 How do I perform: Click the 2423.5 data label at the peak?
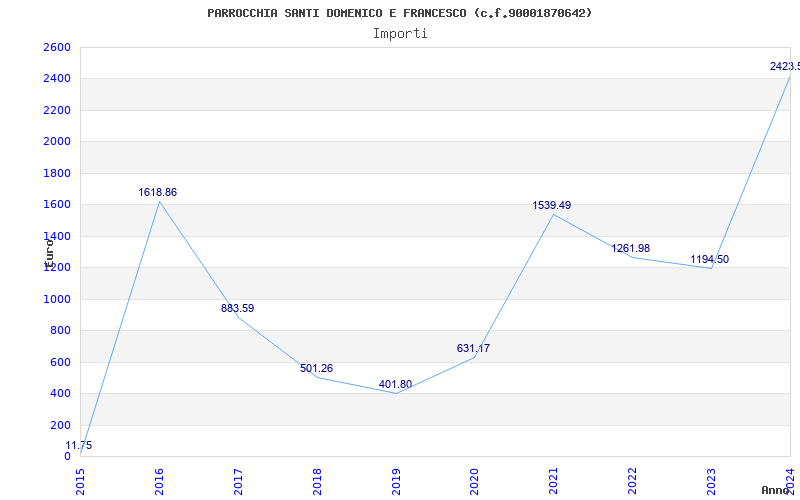click(x=785, y=66)
